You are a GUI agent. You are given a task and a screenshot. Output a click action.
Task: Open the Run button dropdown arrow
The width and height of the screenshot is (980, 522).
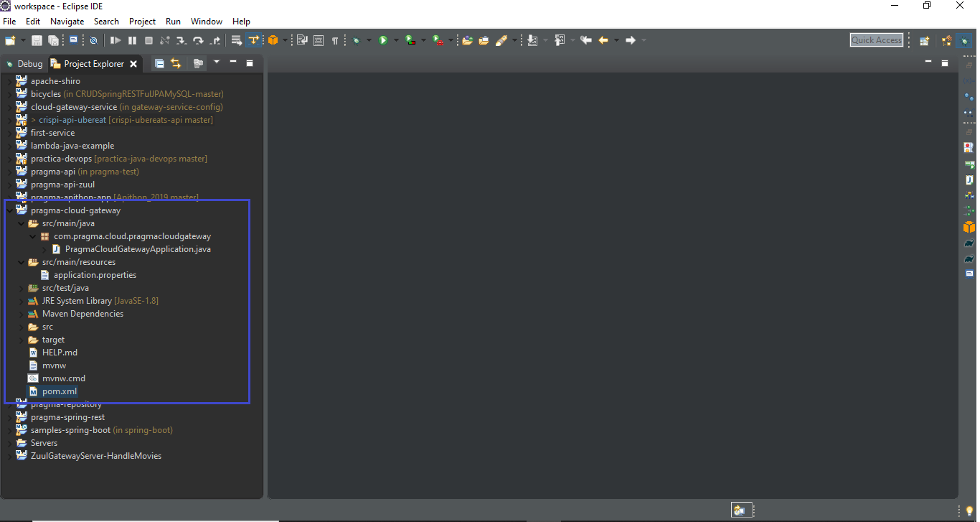(x=395, y=41)
